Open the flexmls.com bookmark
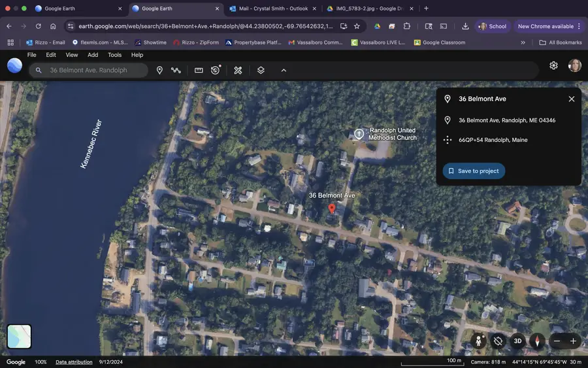The width and height of the screenshot is (588, 368). pos(100,42)
